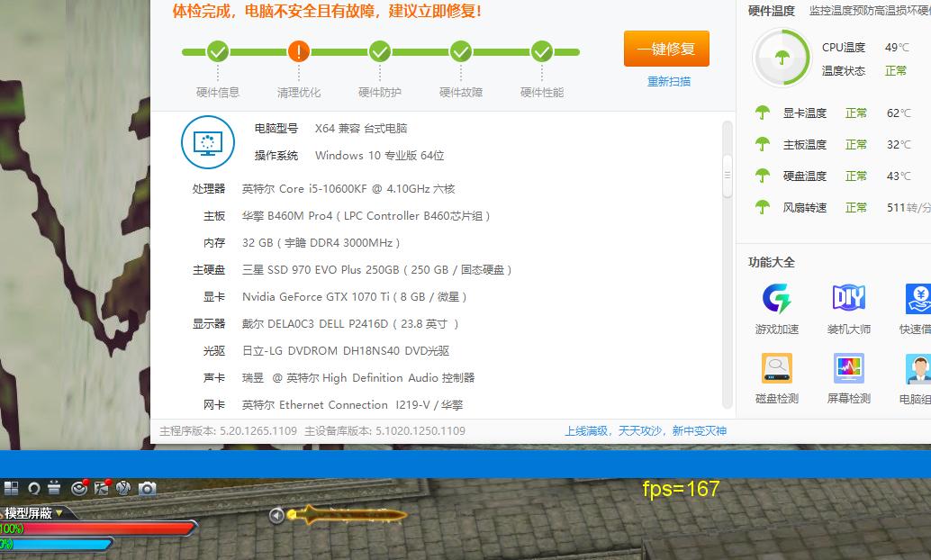931x560 pixels.
Task: Click the 主设备库版本 5.1020.1250.1109 text
Action: [384, 430]
